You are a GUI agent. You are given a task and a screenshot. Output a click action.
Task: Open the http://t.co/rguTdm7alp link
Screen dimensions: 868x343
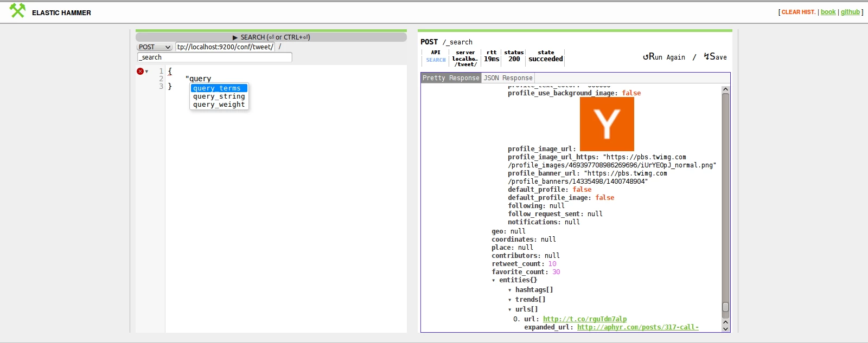coord(585,319)
